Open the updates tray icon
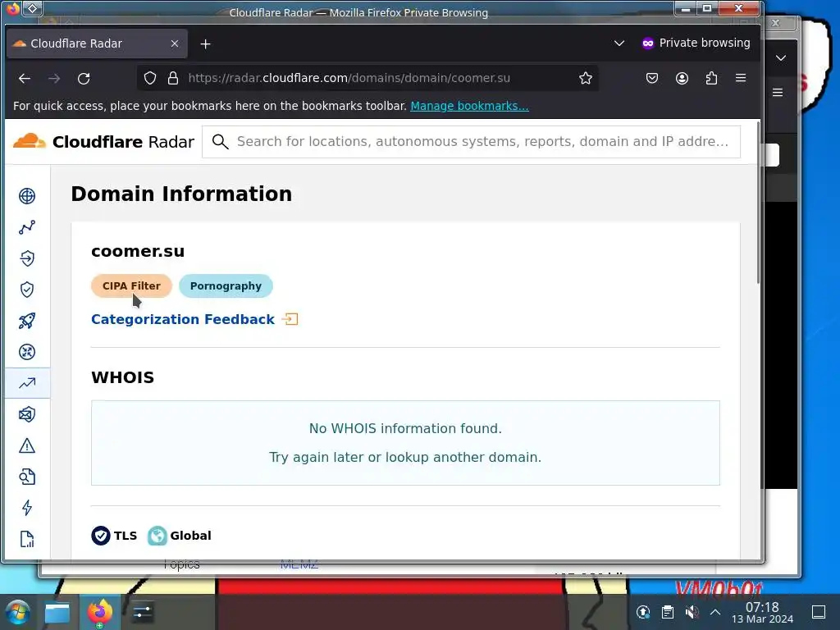Viewport: 840px width, 630px height. [x=643, y=612]
